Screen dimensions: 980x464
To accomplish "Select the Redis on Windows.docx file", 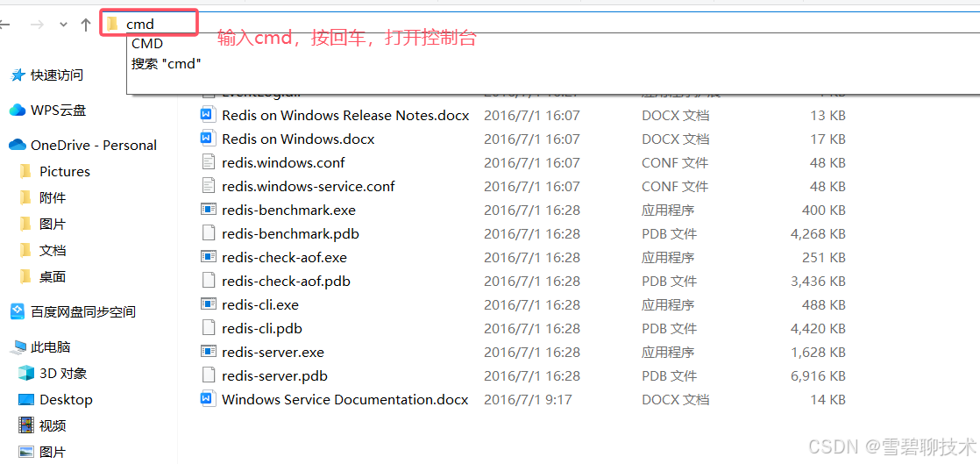I will 298,139.
